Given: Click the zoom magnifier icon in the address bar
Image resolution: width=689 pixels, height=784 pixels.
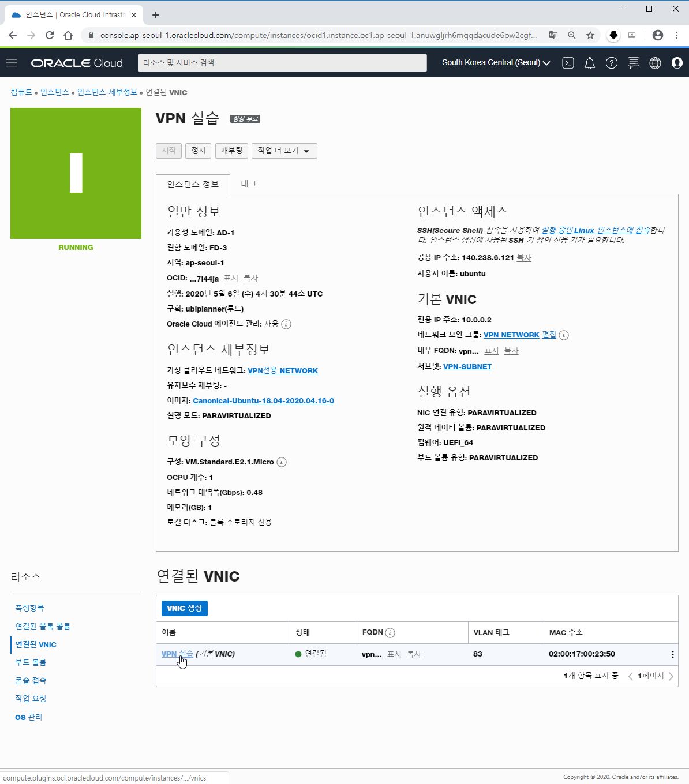Looking at the screenshot, I should [572, 35].
